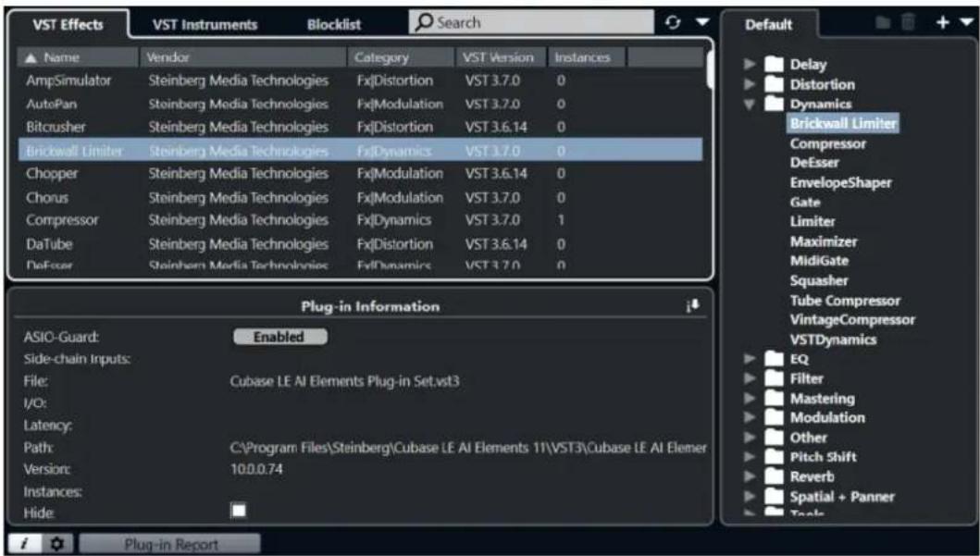Select Tube Compressor in the tree
The width and height of the screenshot is (980, 556).
tap(845, 301)
